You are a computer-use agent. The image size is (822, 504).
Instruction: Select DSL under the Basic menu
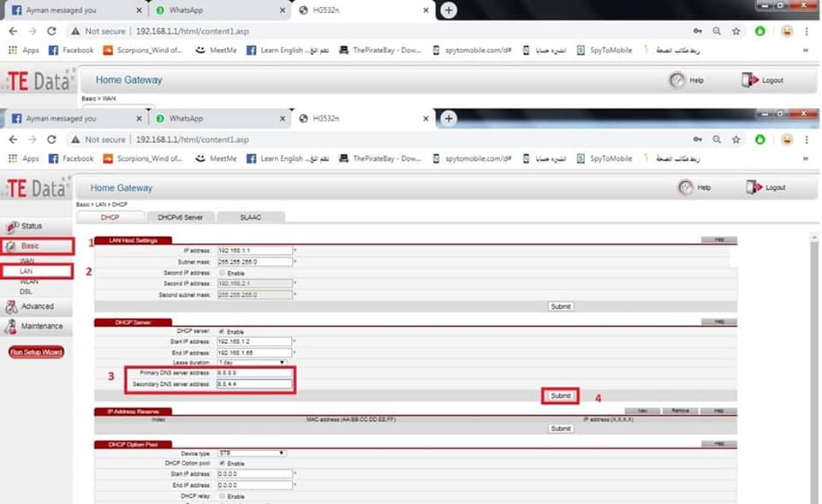(x=26, y=291)
